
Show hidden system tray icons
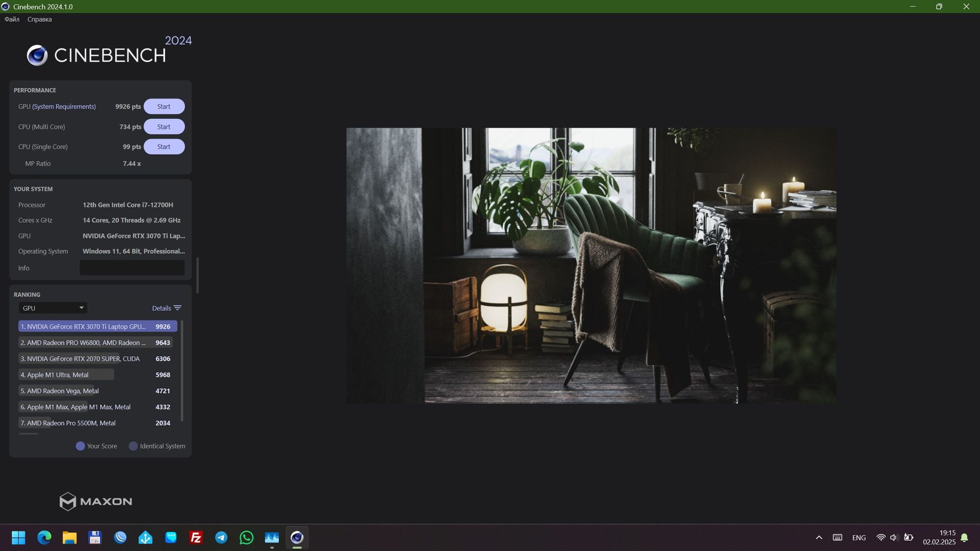819,537
